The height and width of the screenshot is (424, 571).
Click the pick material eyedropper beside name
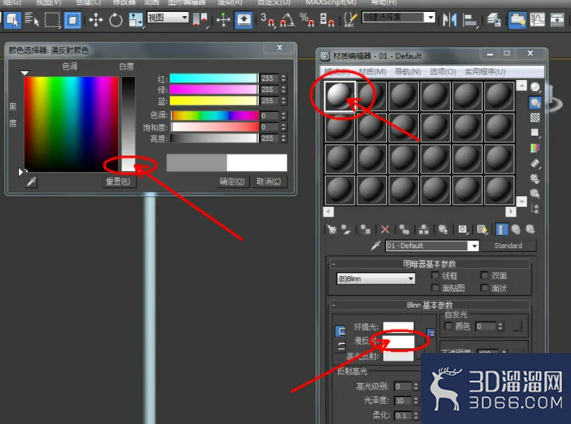click(375, 246)
